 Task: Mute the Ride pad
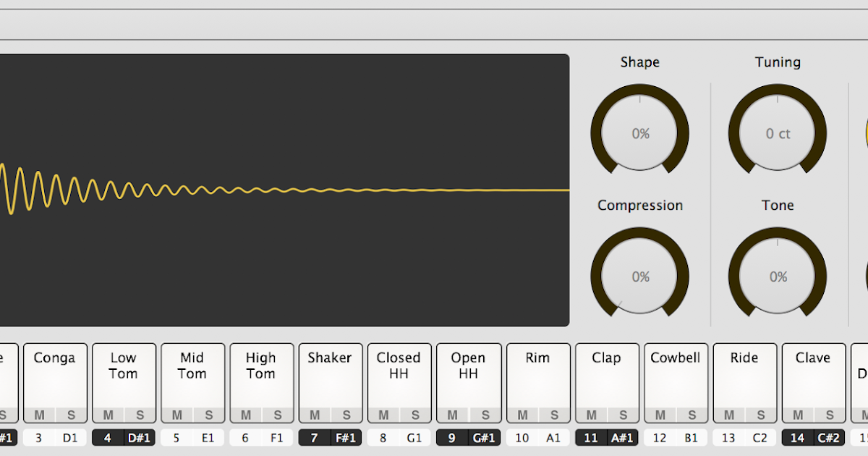click(x=728, y=415)
